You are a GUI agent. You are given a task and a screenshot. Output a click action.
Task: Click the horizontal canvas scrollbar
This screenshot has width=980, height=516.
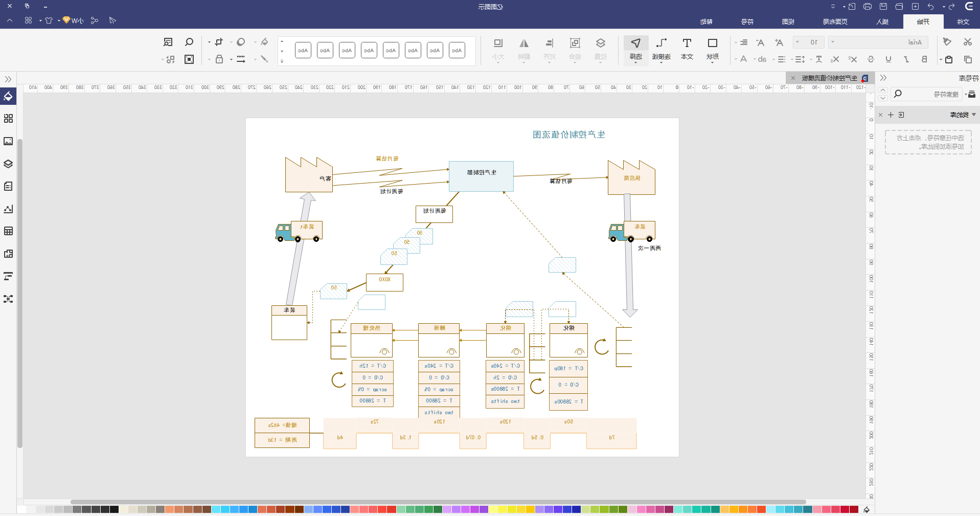438,502
